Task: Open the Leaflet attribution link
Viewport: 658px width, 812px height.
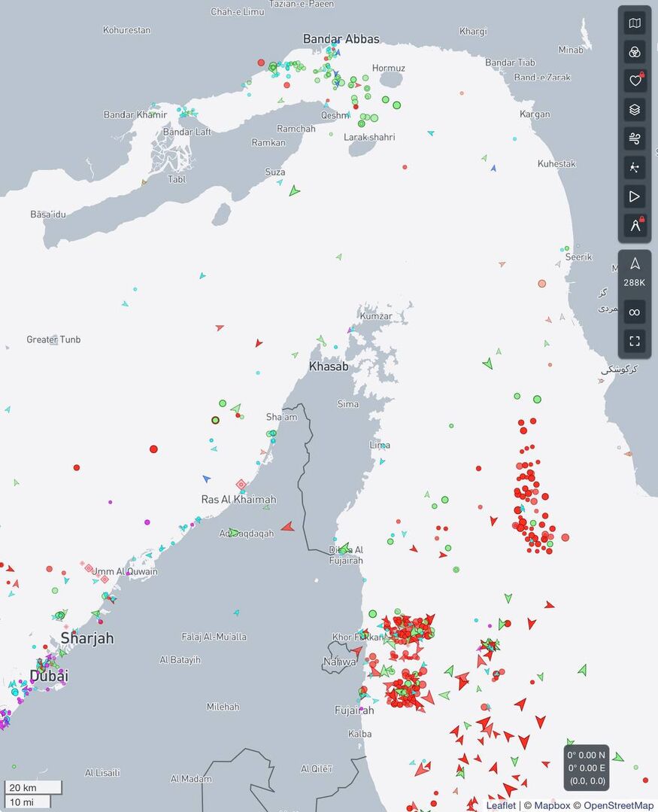Action: 501,805
